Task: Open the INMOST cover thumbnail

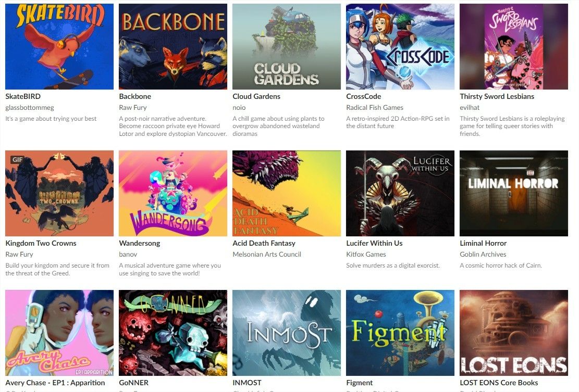Action: click(x=287, y=333)
